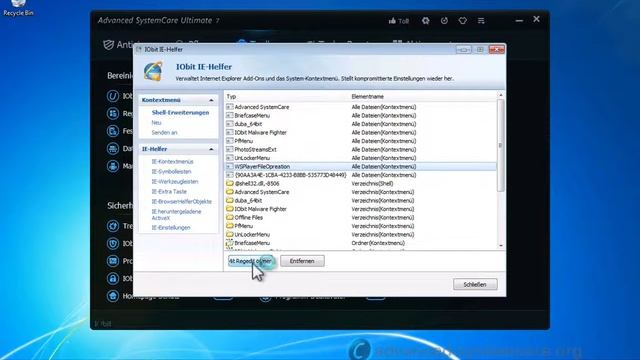Open IE-Werkzeugleisten in the sidebar
640x360 pixels.
[175, 182]
